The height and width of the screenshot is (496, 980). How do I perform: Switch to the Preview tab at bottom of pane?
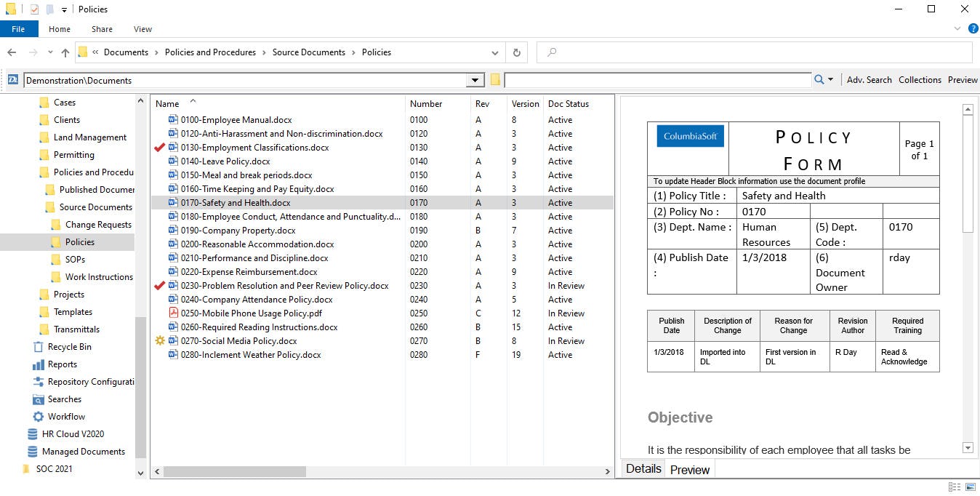(x=688, y=469)
